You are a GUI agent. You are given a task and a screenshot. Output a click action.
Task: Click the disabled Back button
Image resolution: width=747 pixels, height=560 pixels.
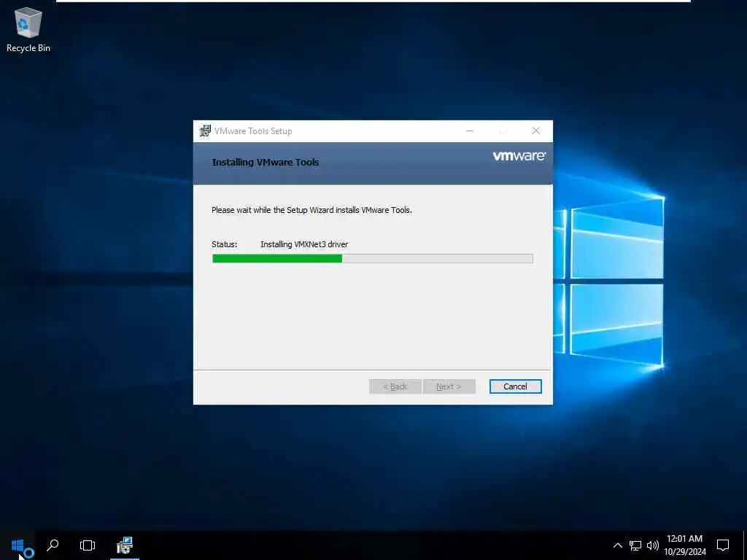click(395, 386)
